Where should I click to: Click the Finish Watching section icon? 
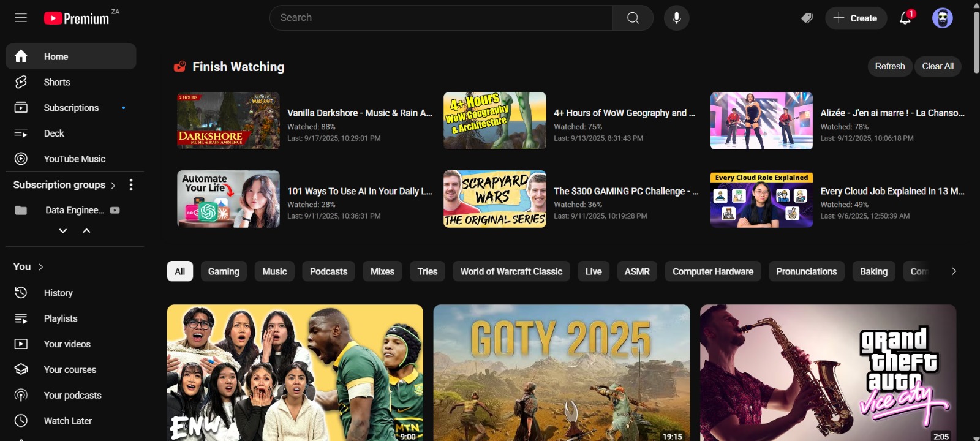pos(179,66)
